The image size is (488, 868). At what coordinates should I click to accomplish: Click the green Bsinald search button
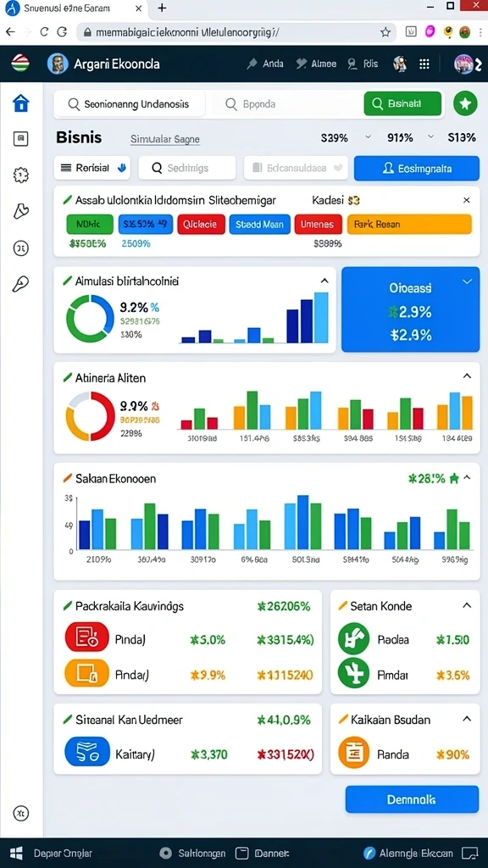coord(402,103)
